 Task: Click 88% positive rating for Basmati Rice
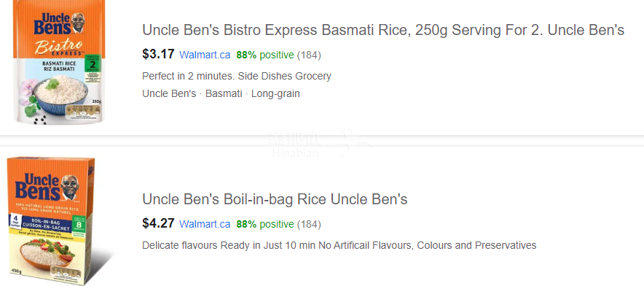[265, 55]
